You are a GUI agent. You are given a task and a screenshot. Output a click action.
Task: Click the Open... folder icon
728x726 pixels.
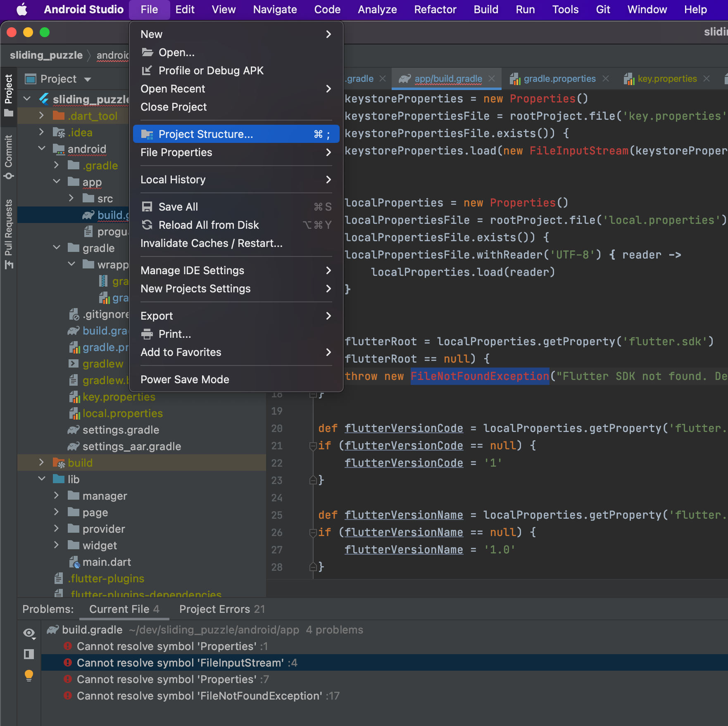pyautogui.click(x=148, y=52)
